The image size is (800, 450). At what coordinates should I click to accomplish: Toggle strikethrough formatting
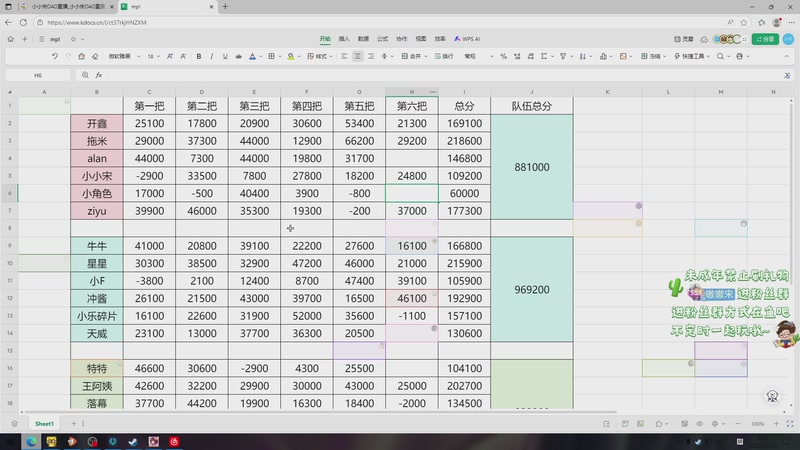(238, 56)
